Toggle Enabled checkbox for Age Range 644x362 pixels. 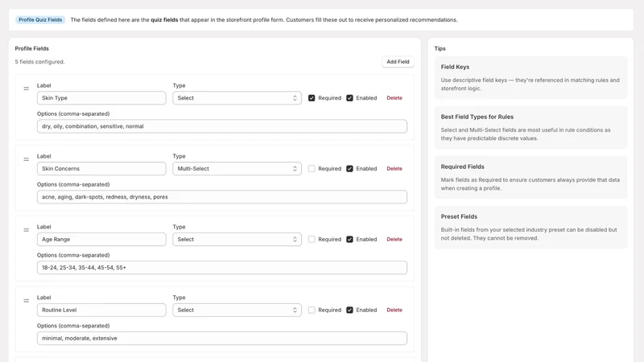point(349,239)
